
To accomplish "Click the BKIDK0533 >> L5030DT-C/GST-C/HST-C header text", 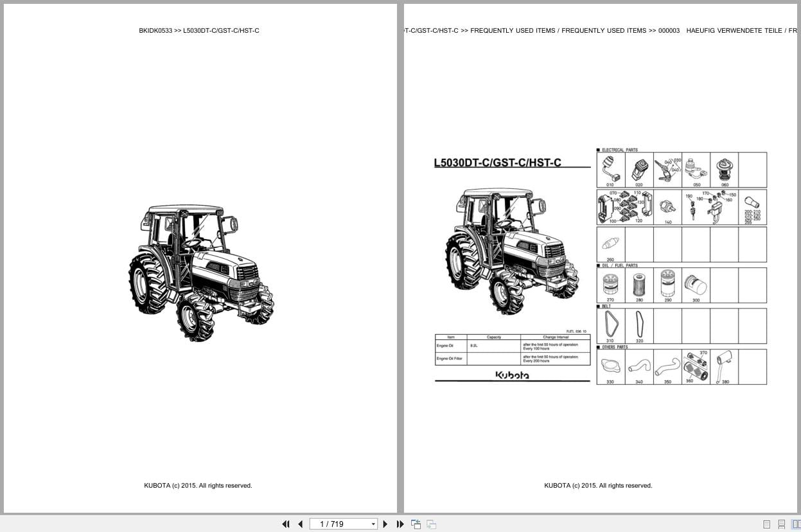I will click(x=199, y=30).
